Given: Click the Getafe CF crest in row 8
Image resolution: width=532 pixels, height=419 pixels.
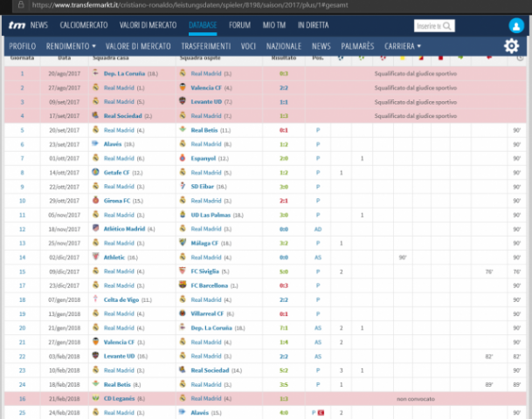Looking at the screenshot, I should [x=96, y=172].
